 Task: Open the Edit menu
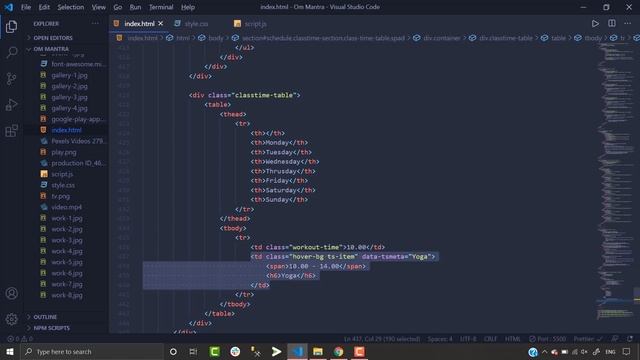click(x=44, y=7)
